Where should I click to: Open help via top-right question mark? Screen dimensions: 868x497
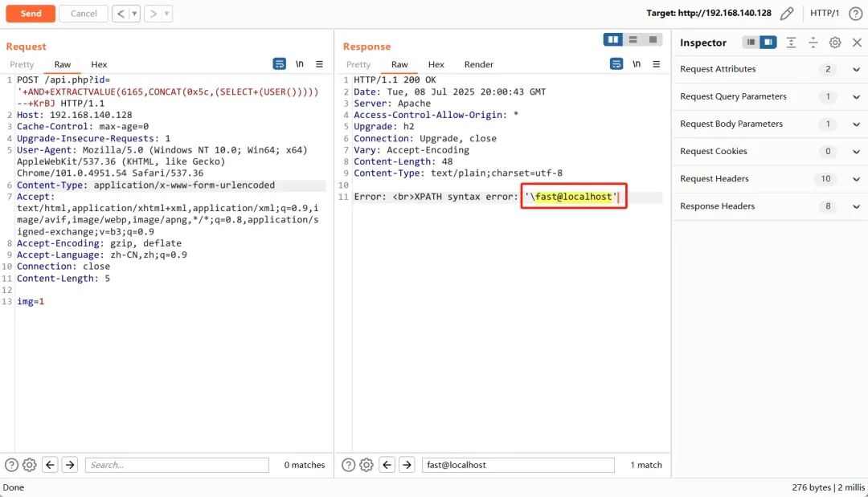pos(855,14)
